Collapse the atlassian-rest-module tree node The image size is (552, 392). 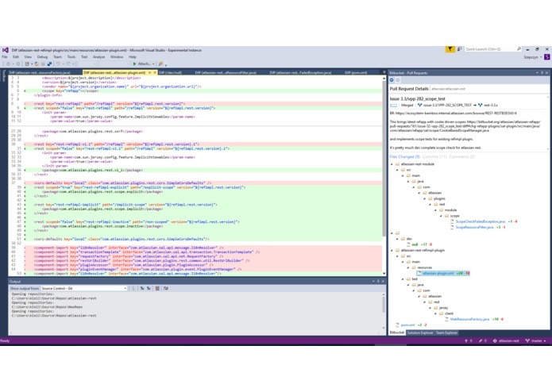(392, 164)
